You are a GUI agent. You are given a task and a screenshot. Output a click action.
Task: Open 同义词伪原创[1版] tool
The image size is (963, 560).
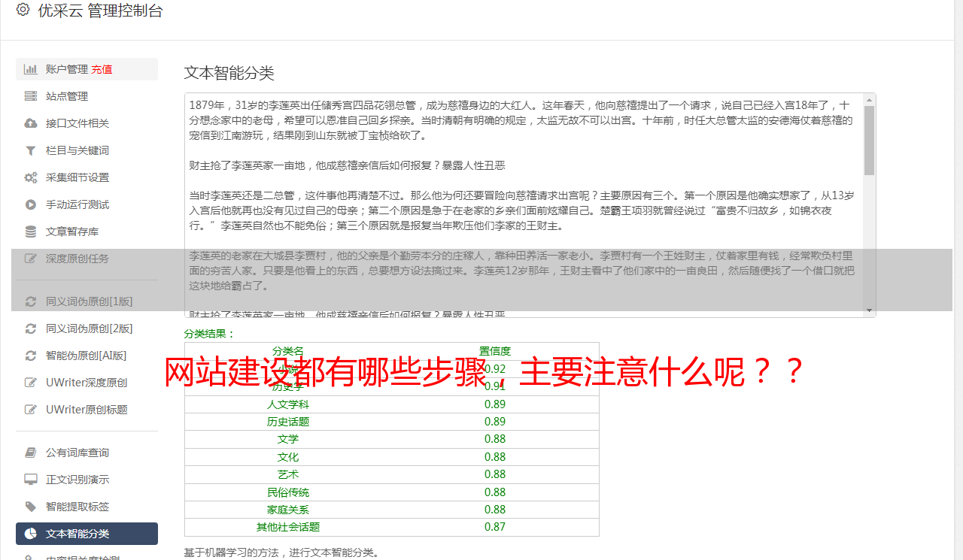pos(87,301)
